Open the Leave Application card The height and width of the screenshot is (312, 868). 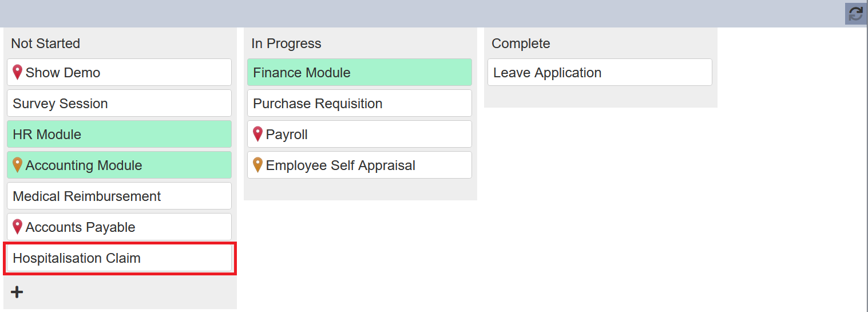(x=600, y=72)
